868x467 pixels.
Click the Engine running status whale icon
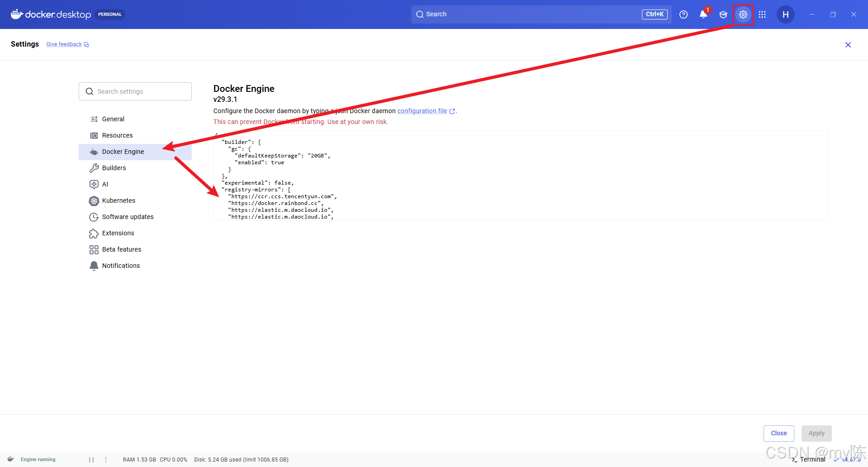11,459
